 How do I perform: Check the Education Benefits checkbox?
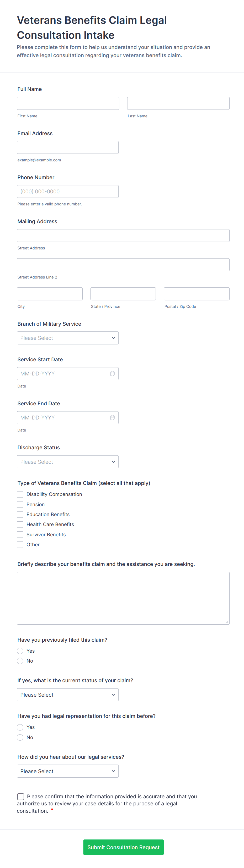coord(20,515)
